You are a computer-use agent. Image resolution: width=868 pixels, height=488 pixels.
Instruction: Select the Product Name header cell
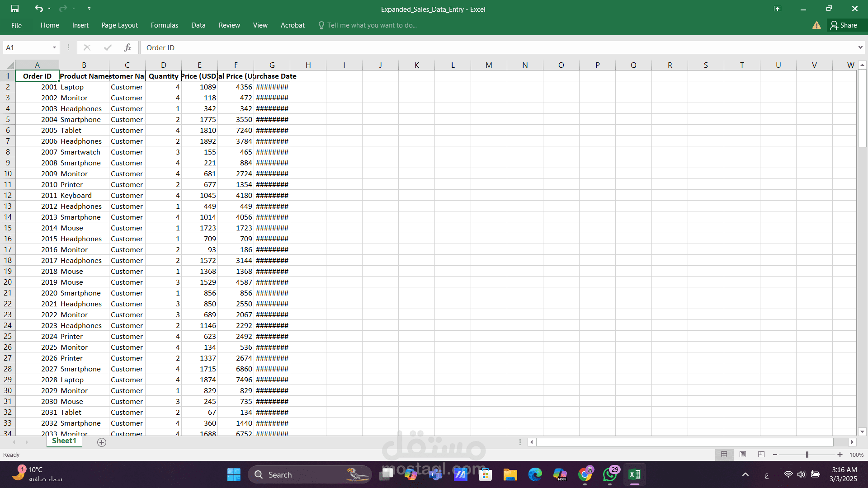point(84,76)
